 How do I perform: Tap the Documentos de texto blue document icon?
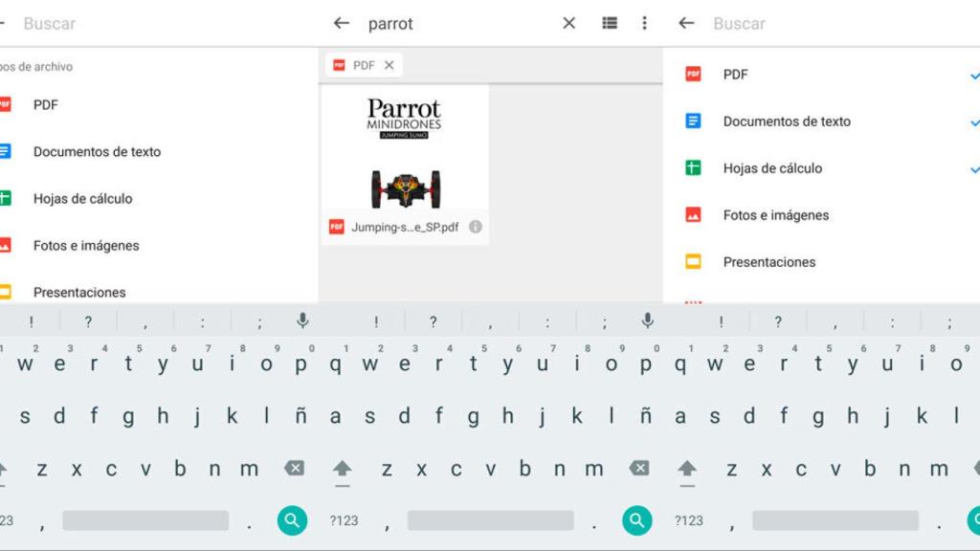click(10, 151)
